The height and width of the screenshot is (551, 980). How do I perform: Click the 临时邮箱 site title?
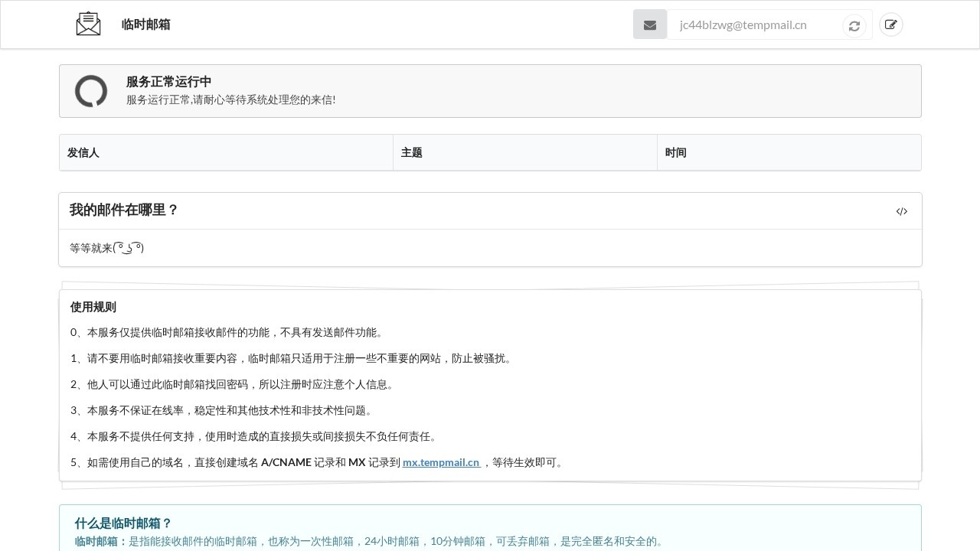(145, 24)
